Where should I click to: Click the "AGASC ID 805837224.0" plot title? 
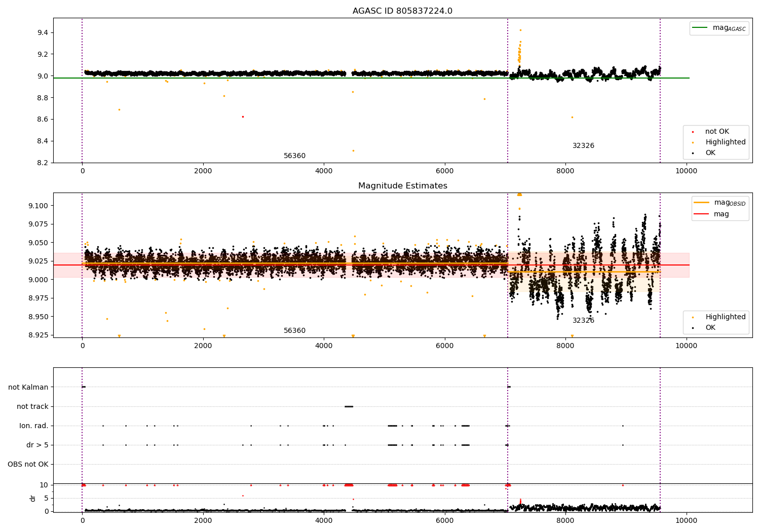pos(402,11)
